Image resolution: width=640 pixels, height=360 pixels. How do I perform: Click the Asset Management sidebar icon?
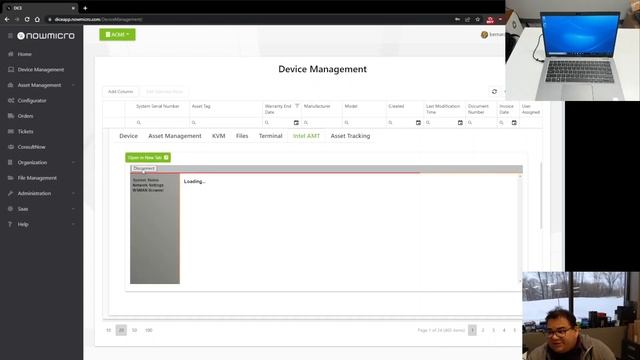(11, 85)
